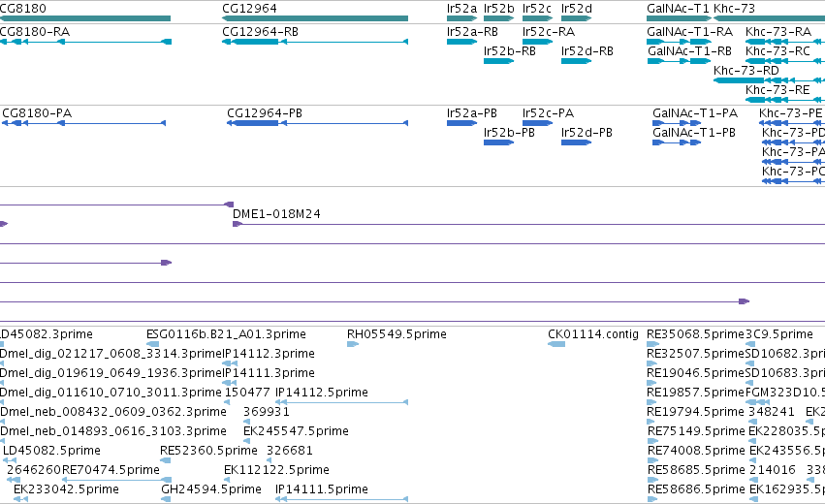Image resolution: width=825 pixels, height=504 pixels.
Task: Click the 369931 feature label
Action: [267, 412]
